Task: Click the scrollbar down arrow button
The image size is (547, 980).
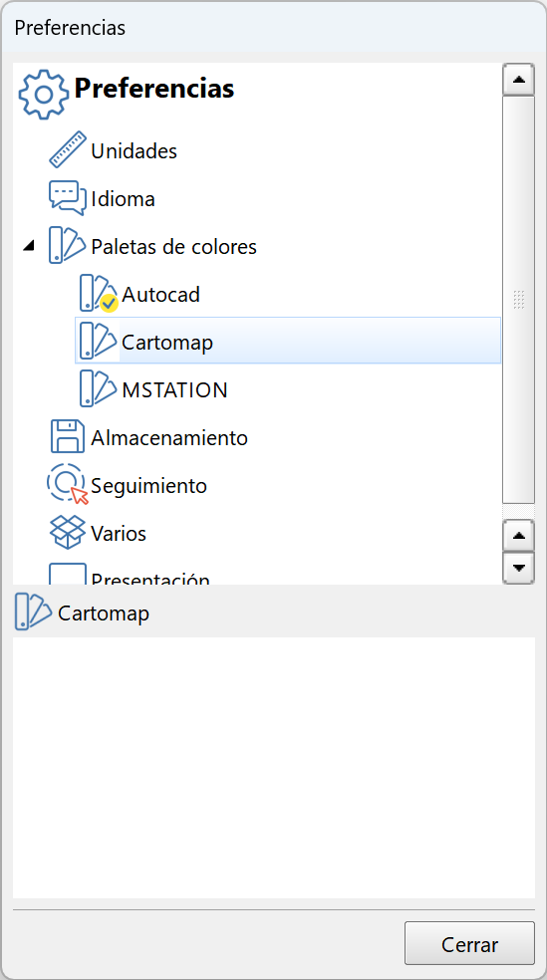Action: click(x=518, y=568)
